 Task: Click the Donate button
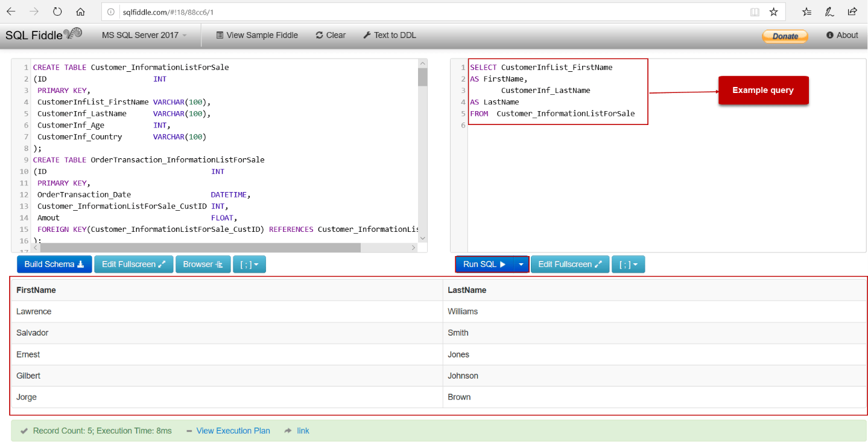tap(784, 36)
